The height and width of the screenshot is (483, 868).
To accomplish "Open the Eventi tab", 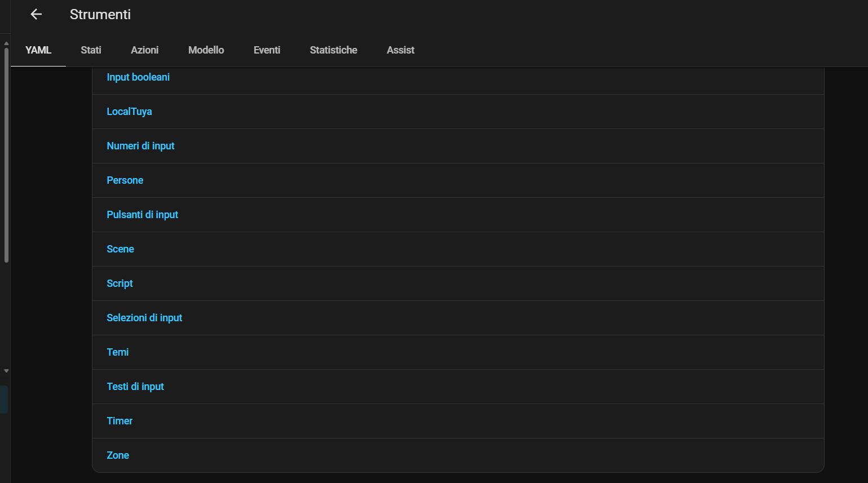I will pyautogui.click(x=267, y=50).
